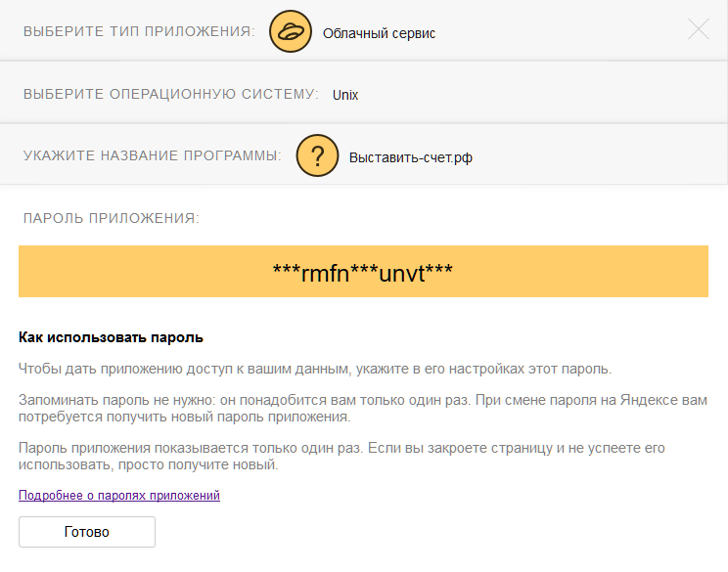
Task: Expand the 'Выберите операционную систему' section label
Action: click(171, 95)
